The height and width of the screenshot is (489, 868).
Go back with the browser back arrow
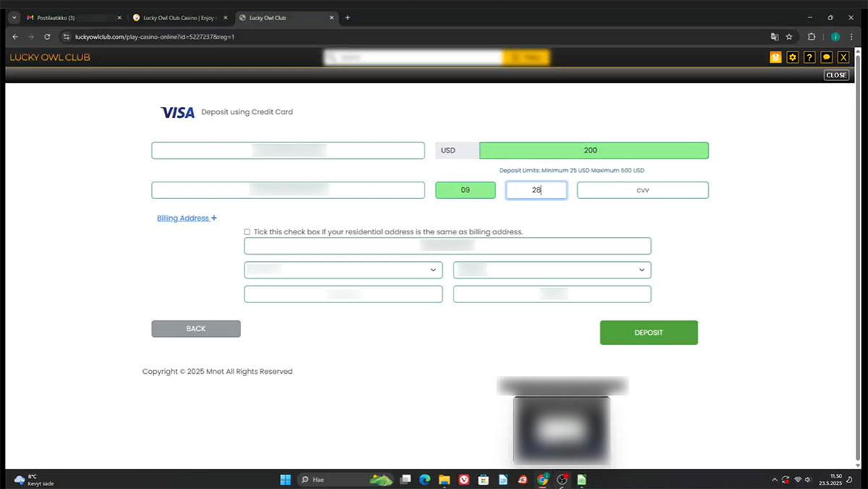tap(15, 36)
